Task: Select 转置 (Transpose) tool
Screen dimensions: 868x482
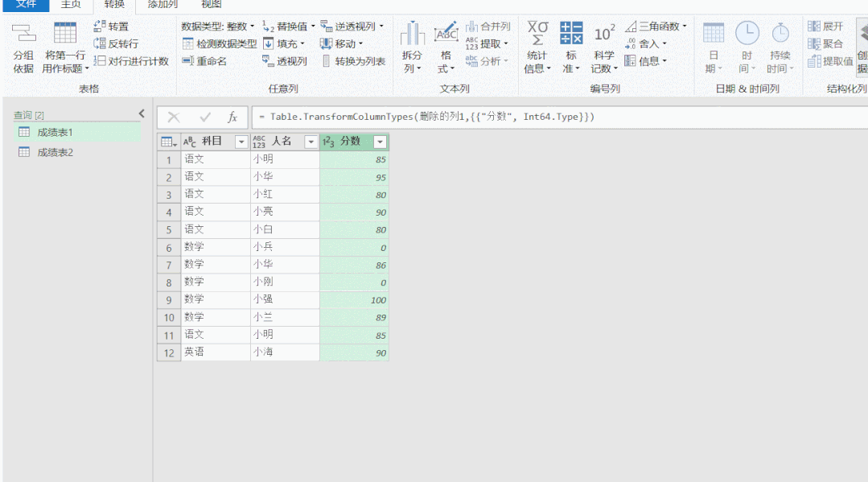Action: pyautogui.click(x=111, y=26)
